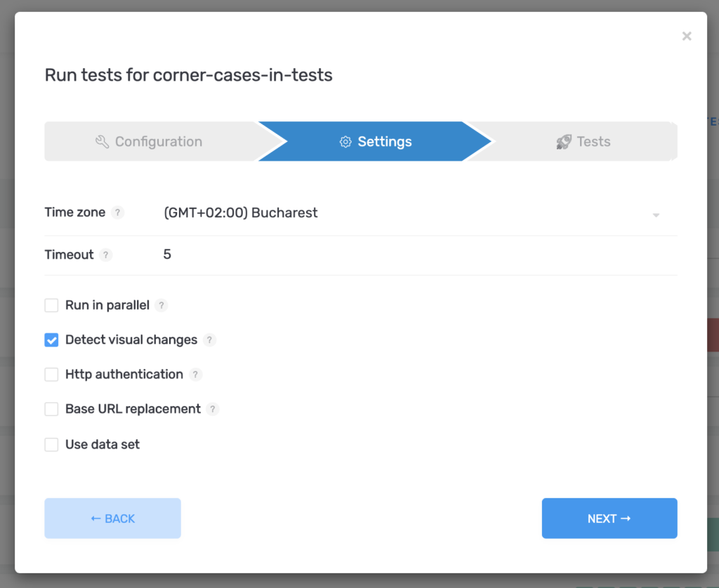Image resolution: width=719 pixels, height=588 pixels.
Task: Click the question mark beside Run in parallel
Action: 161,305
